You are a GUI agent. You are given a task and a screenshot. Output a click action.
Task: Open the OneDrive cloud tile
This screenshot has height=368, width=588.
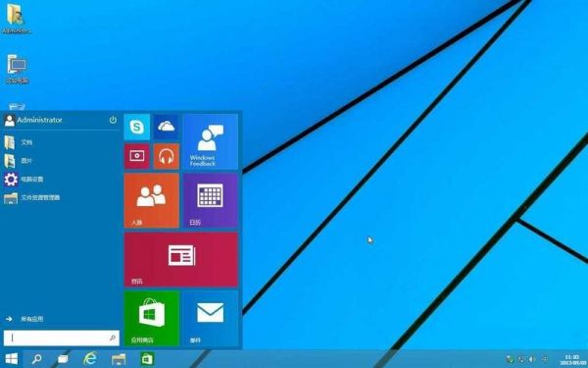point(167,127)
